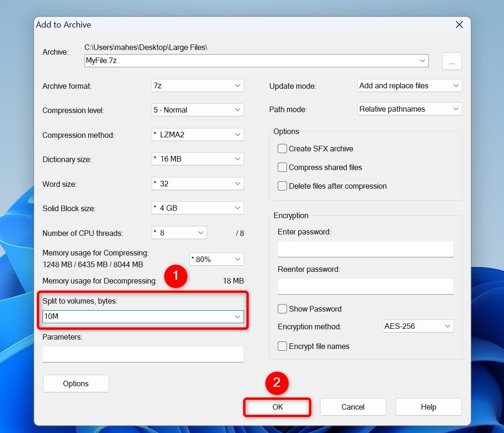
Task: Click the "Memory usage for Decompressing:" label
Action: click(x=100, y=281)
